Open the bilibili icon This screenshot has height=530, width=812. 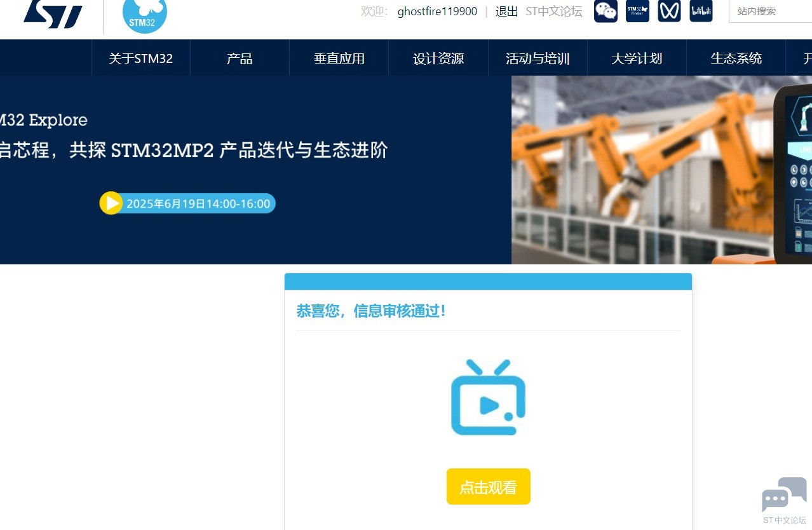(x=701, y=11)
